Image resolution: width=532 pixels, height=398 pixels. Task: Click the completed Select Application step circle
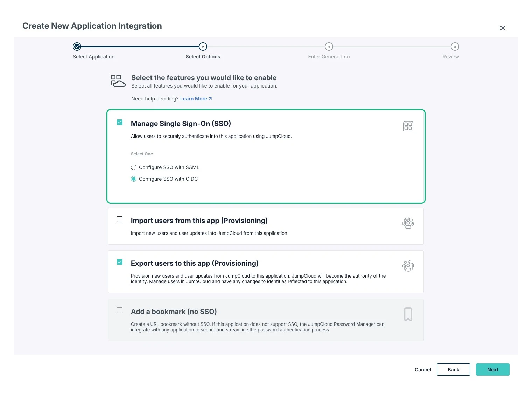click(77, 47)
